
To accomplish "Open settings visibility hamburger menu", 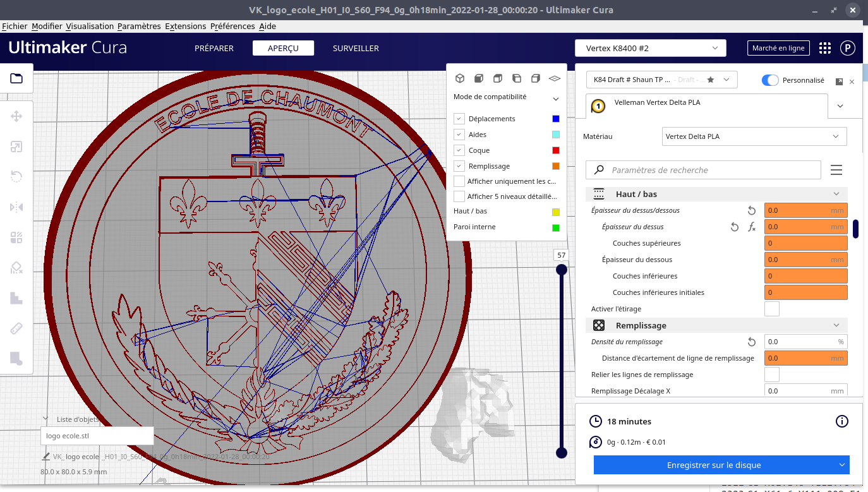I will (836, 170).
